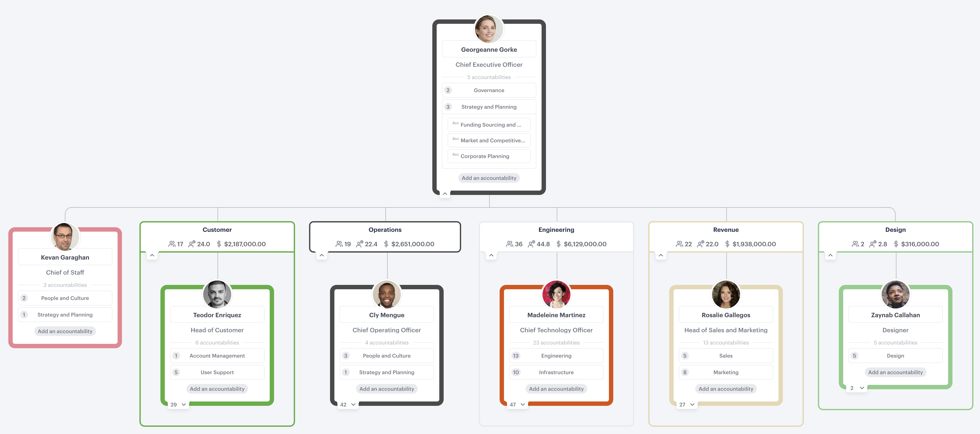
Task: Click Add an accountability in Teodor Enriquez card
Action: pos(217,388)
